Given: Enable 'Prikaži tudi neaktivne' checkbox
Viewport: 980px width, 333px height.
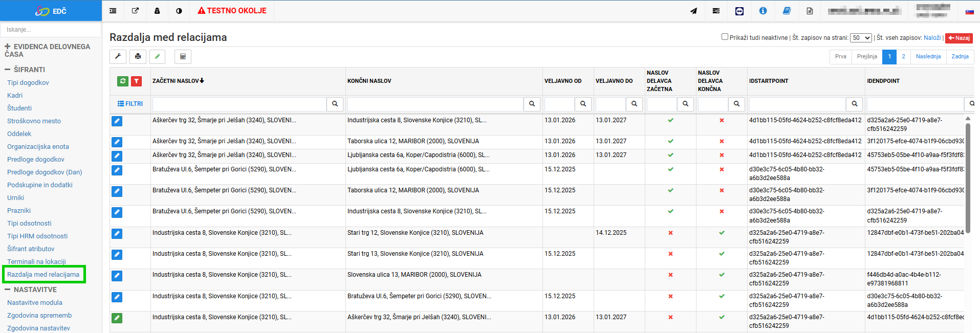Looking at the screenshot, I should point(725,37).
